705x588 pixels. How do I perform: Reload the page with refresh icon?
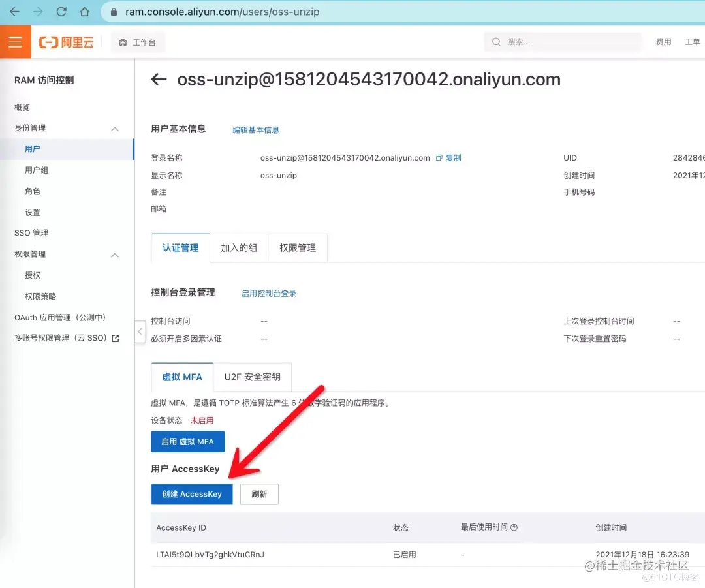[61, 12]
